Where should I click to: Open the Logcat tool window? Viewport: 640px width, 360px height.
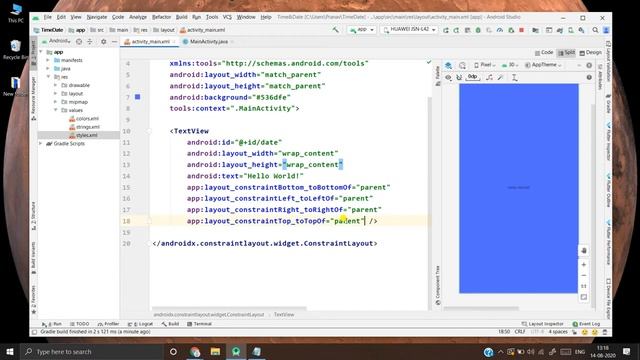pos(140,324)
